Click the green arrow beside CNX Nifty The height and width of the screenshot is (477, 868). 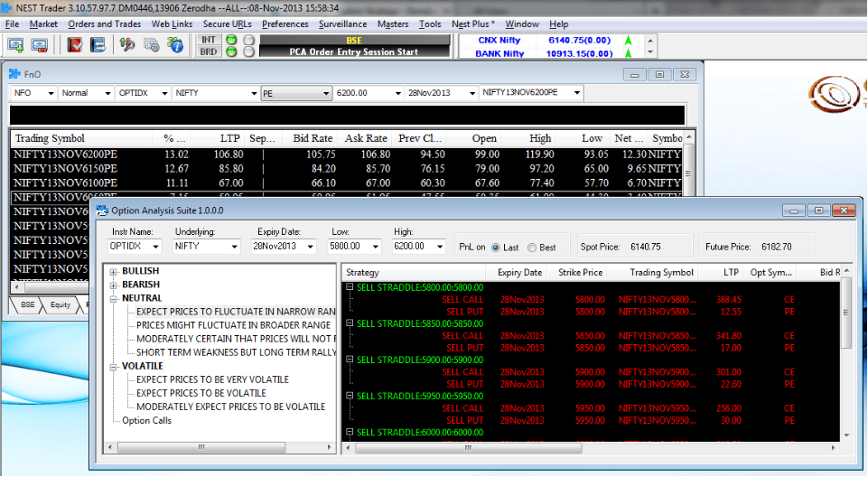click(629, 41)
